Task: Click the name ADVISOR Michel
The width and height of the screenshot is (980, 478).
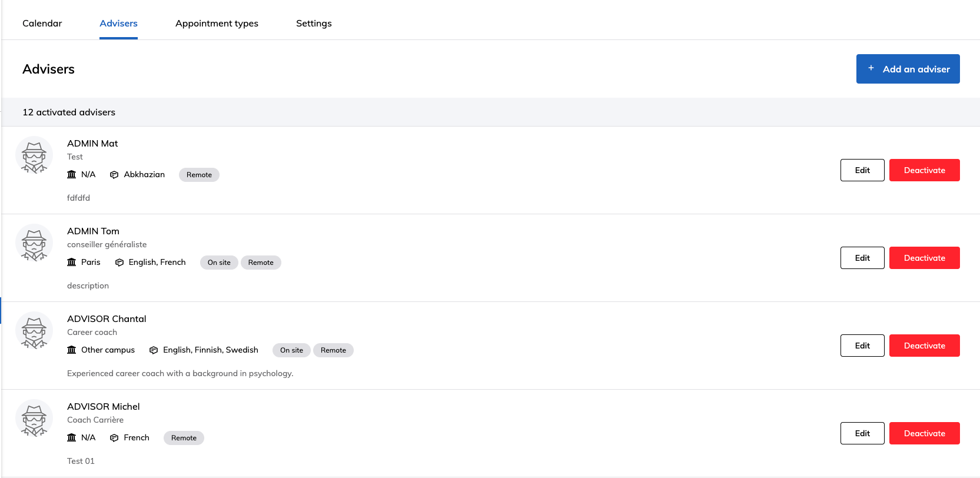Action: (104, 407)
